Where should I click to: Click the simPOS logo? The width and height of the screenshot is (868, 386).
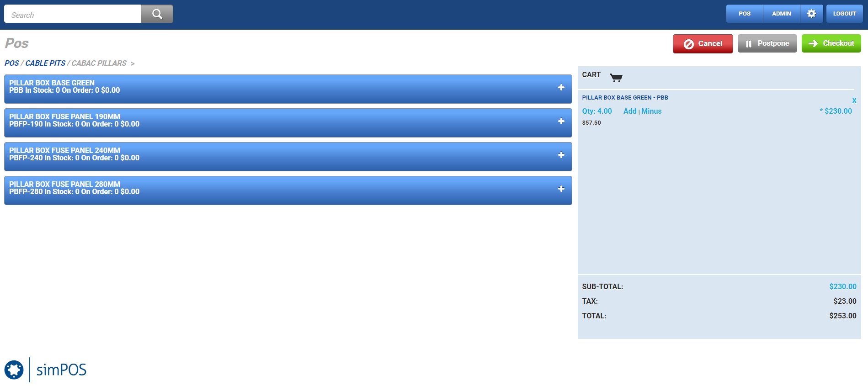[x=45, y=370]
